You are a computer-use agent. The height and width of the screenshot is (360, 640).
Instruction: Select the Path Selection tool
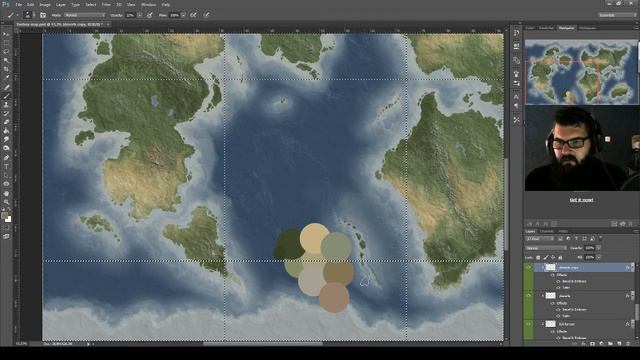(x=6, y=175)
